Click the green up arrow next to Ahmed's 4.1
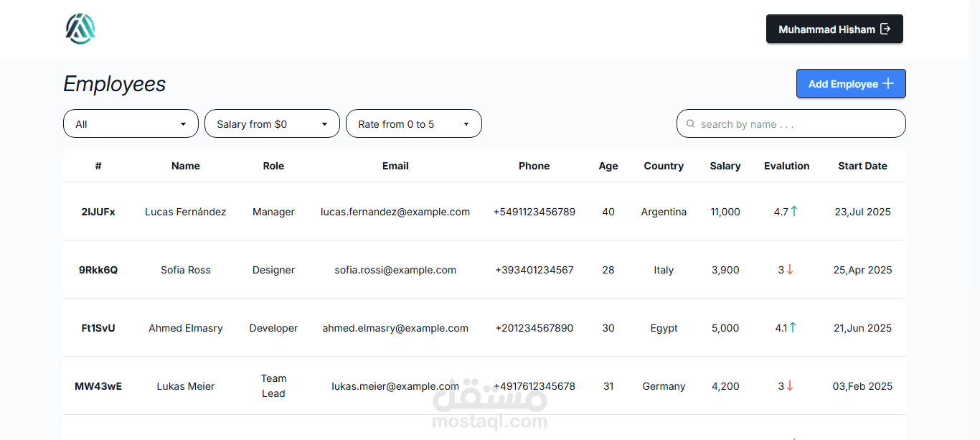Viewport: 980px width, 440px height. (x=793, y=327)
